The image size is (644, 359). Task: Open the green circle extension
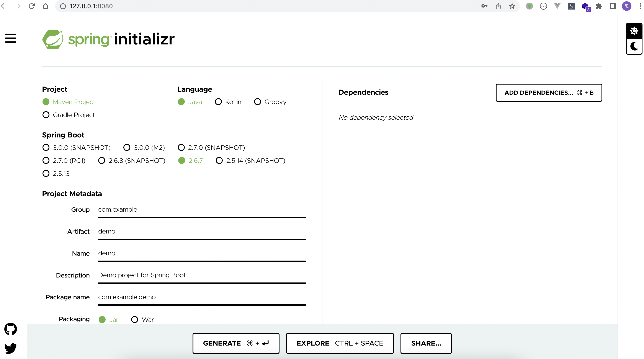tap(530, 6)
